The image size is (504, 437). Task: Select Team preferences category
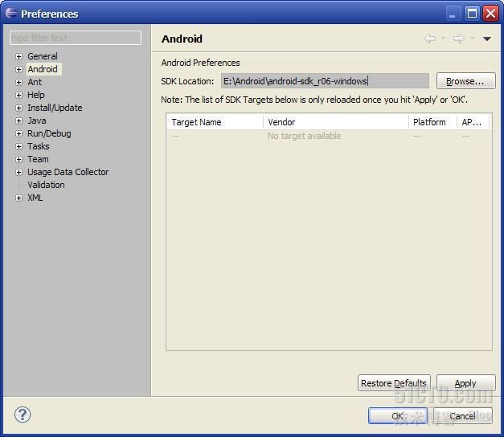[38, 159]
